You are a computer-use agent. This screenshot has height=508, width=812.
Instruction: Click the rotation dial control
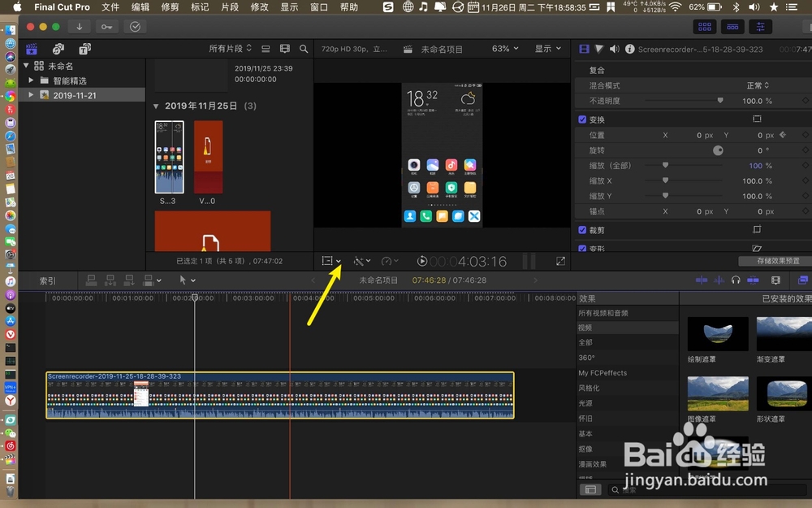pos(718,150)
